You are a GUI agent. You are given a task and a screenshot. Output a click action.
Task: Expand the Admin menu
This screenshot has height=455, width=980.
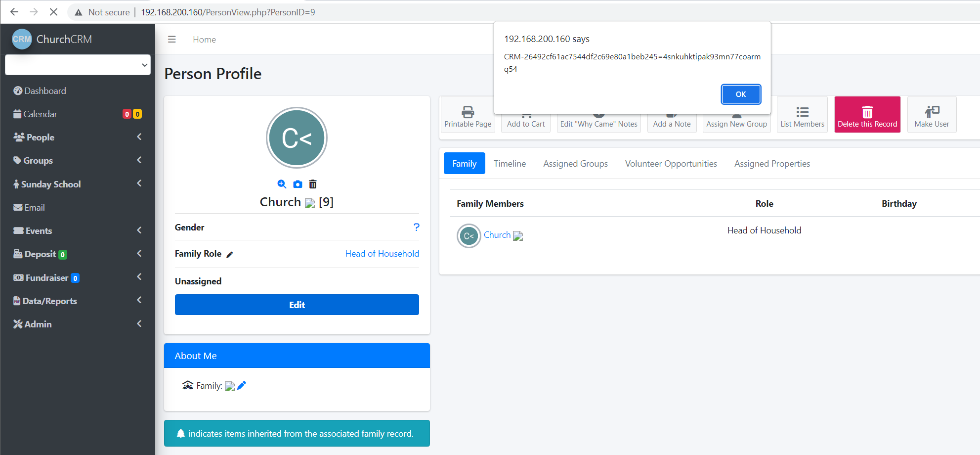78,324
